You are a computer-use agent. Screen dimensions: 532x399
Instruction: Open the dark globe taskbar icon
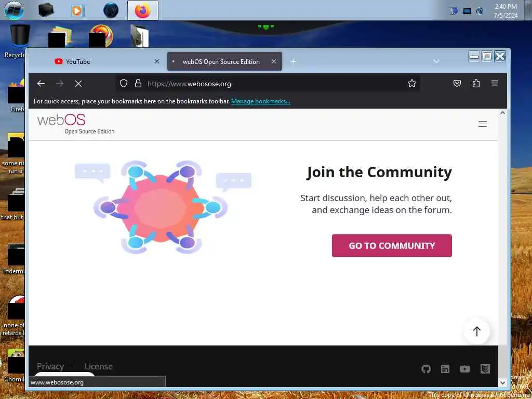(111, 10)
